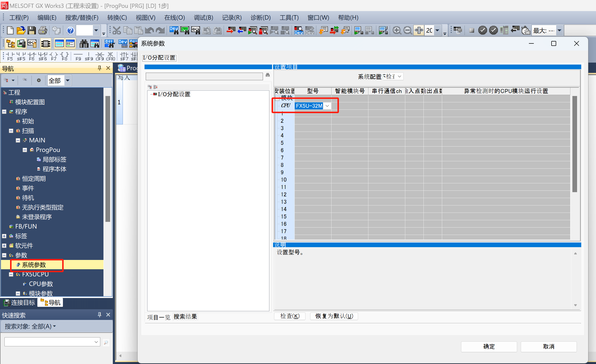596x364 pixels.
Task: Open the 最大 dropdown in toolbar
Action: pyautogui.click(x=560, y=31)
